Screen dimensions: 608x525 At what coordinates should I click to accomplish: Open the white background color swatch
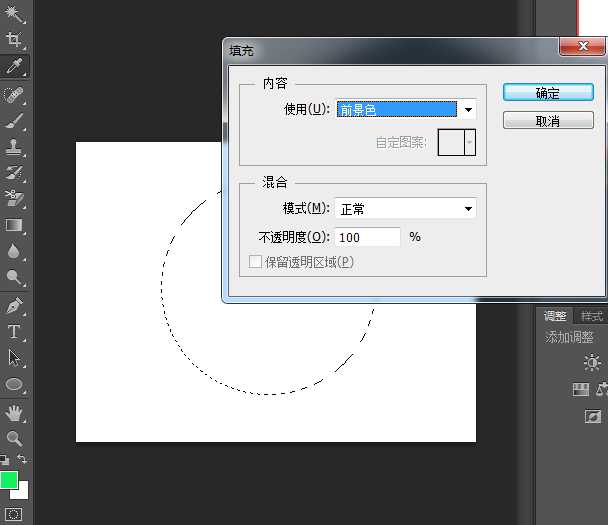[x=22, y=492]
